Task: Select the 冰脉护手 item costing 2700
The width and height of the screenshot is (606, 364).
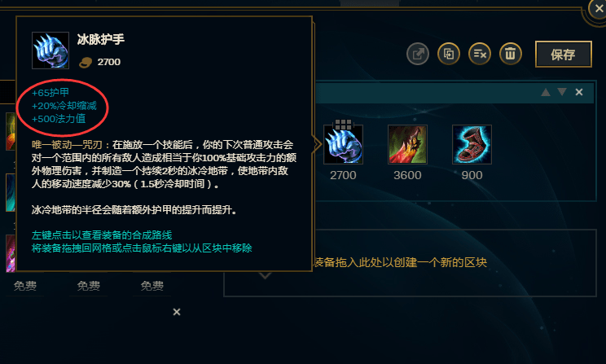Action: (343, 144)
